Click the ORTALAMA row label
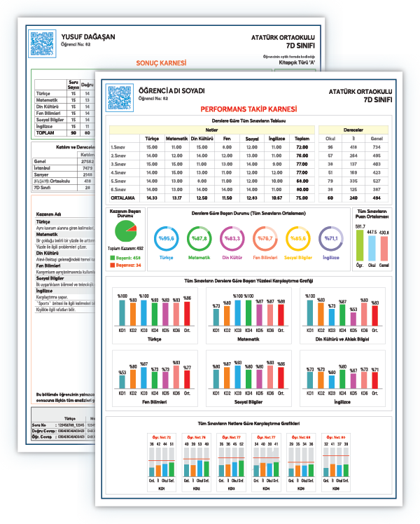 click(x=123, y=198)
